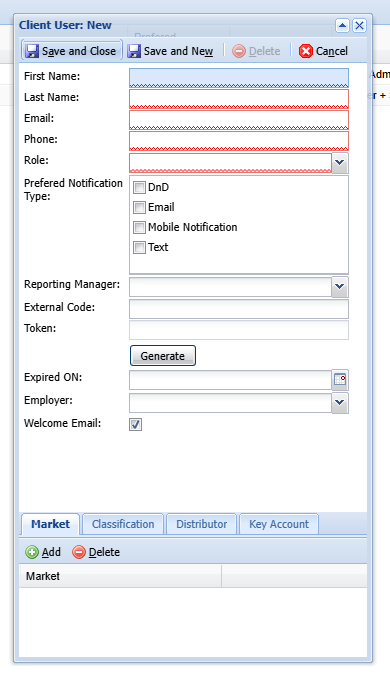Click the Role combo box field
Viewport: 390px width, 683px height.
(231, 162)
